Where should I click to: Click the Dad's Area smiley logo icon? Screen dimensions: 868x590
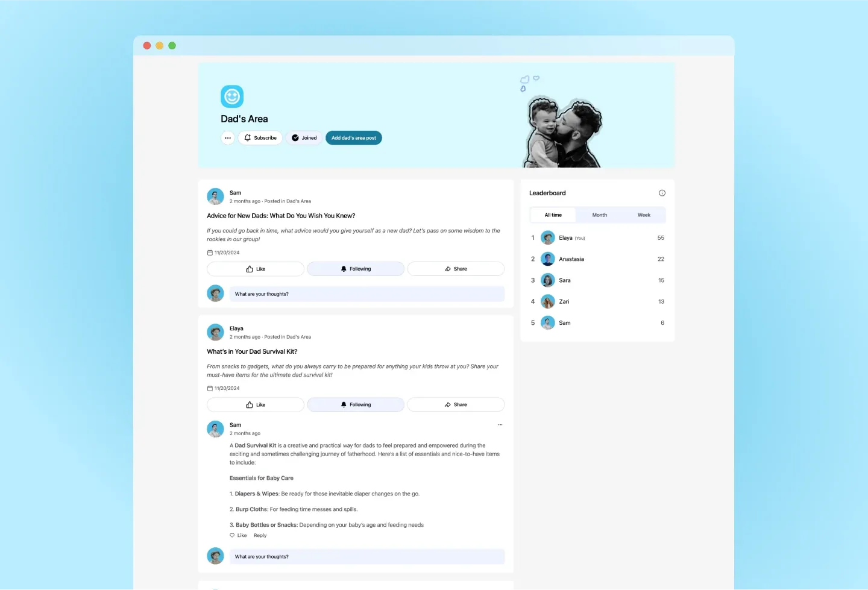pos(232,96)
